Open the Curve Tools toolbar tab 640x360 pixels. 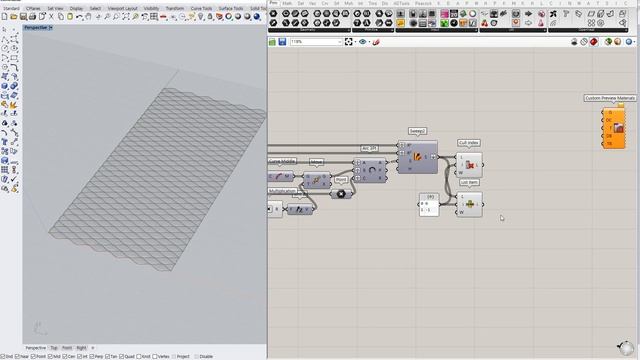201,8
